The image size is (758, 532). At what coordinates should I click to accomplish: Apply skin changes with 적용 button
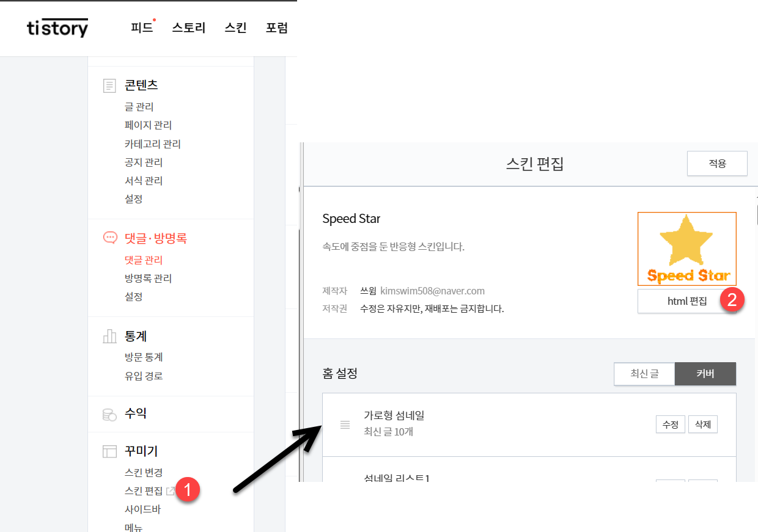pyautogui.click(x=717, y=163)
